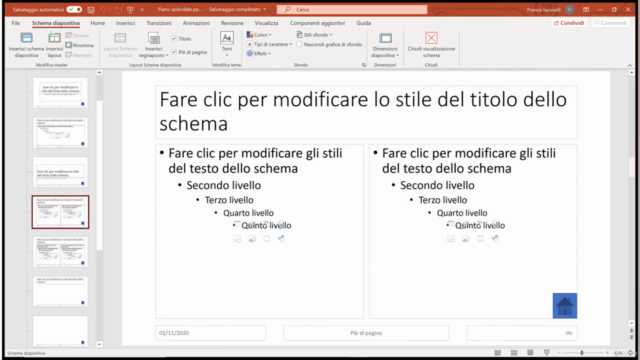Select the sixth layout thumbnail

(x=60, y=291)
